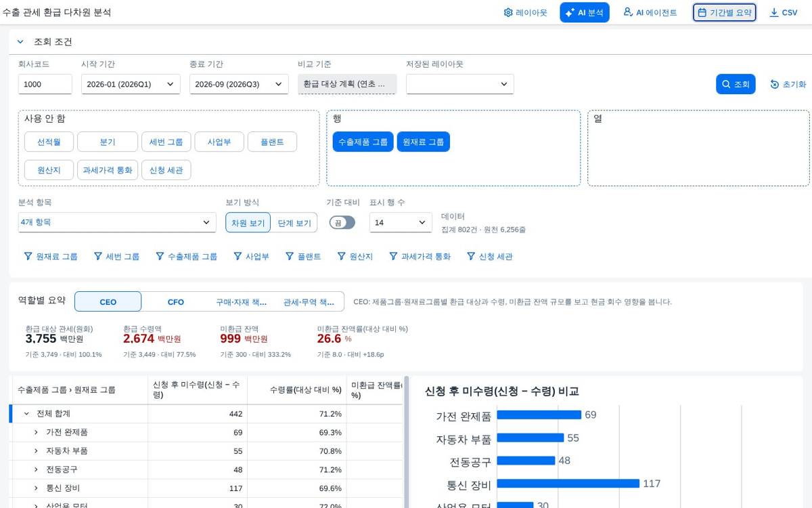Open the 세번 그룹 funnel filter

pos(116,257)
